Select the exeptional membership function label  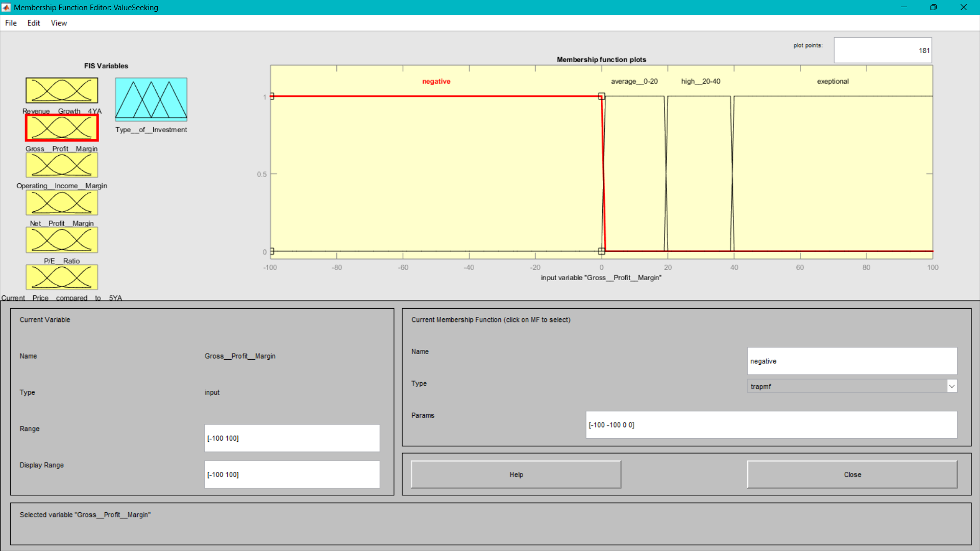click(832, 81)
